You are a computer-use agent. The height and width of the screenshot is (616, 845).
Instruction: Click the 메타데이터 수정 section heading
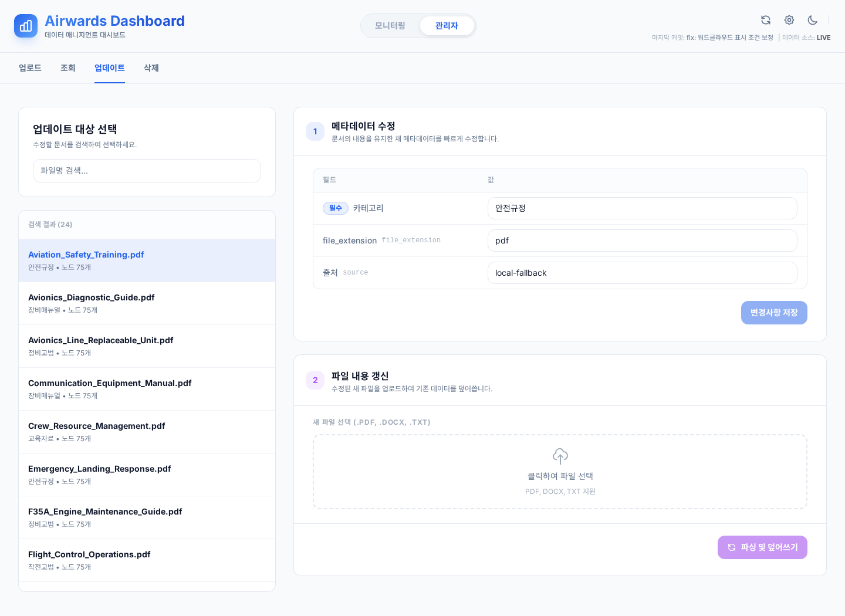point(363,126)
